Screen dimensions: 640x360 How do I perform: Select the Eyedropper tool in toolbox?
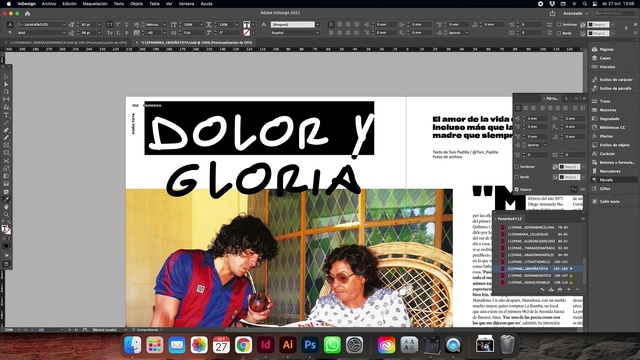[x=6, y=200]
